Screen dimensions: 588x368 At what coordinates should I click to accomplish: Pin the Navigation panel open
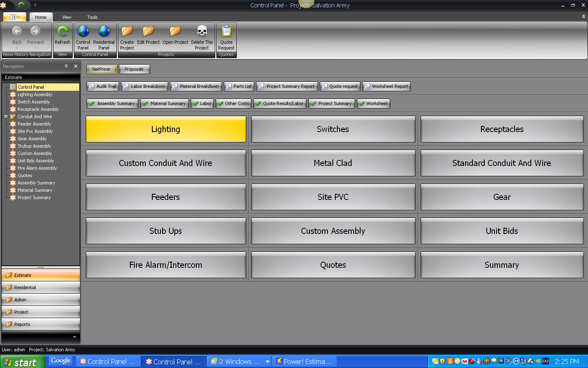67,66
